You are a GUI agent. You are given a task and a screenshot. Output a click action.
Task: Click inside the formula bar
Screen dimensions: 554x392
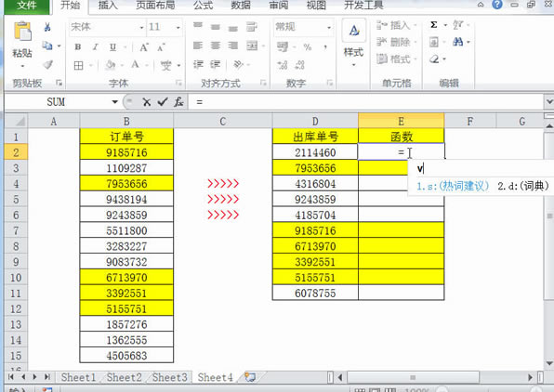point(365,102)
